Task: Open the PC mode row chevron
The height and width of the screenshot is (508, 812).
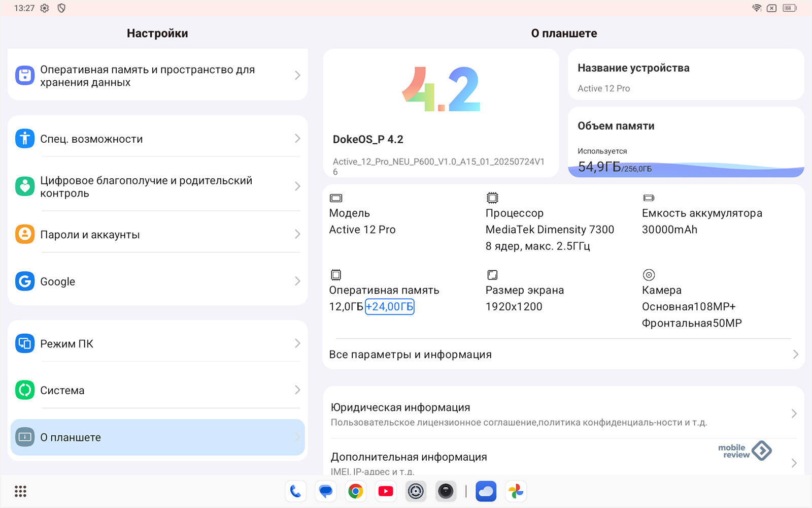Action: (x=297, y=343)
